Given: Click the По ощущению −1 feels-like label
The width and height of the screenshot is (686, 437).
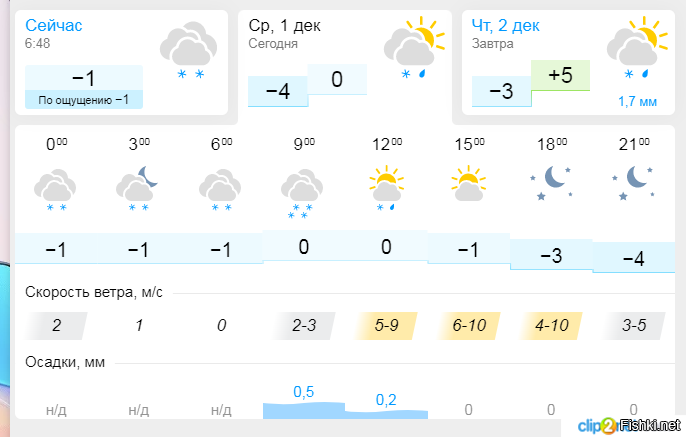Looking at the screenshot, I should (84, 99).
